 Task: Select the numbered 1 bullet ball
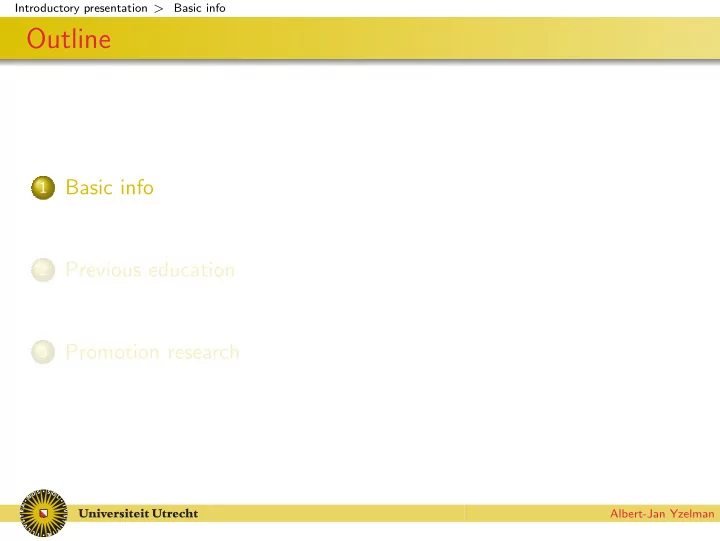[x=43, y=188]
